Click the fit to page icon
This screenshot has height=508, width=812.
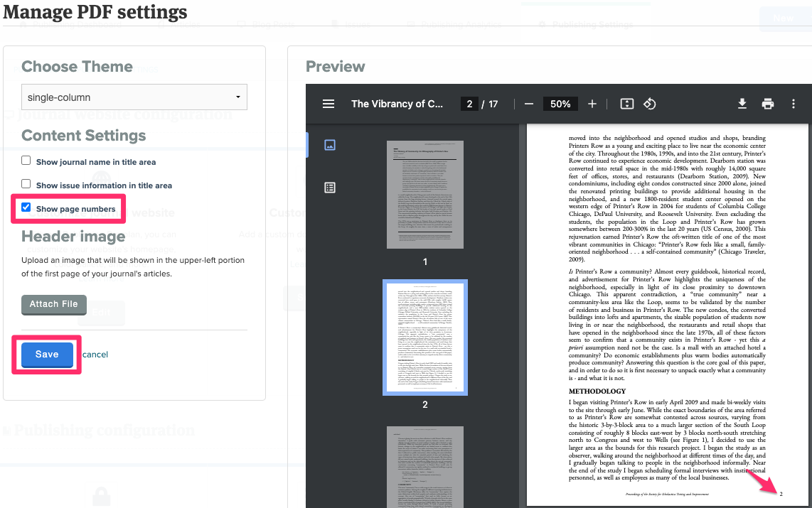626,104
